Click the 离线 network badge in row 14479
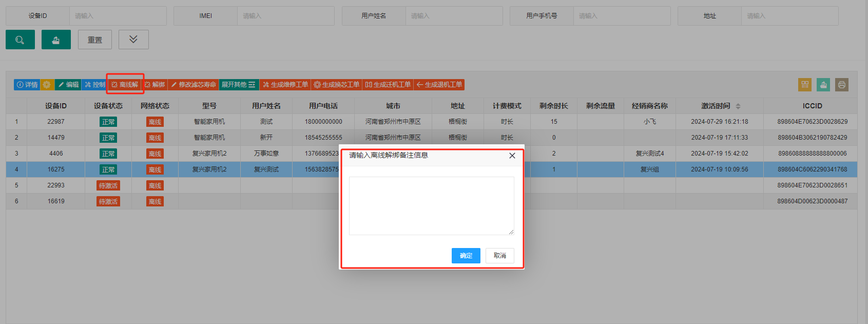The height and width of the screenshot is (324, 868). [155, 138]
